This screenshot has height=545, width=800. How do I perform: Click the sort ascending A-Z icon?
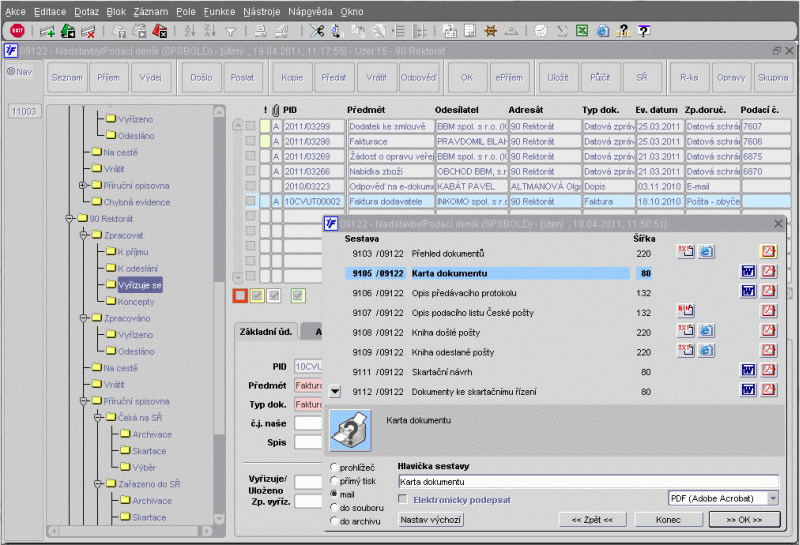point(190,31)
